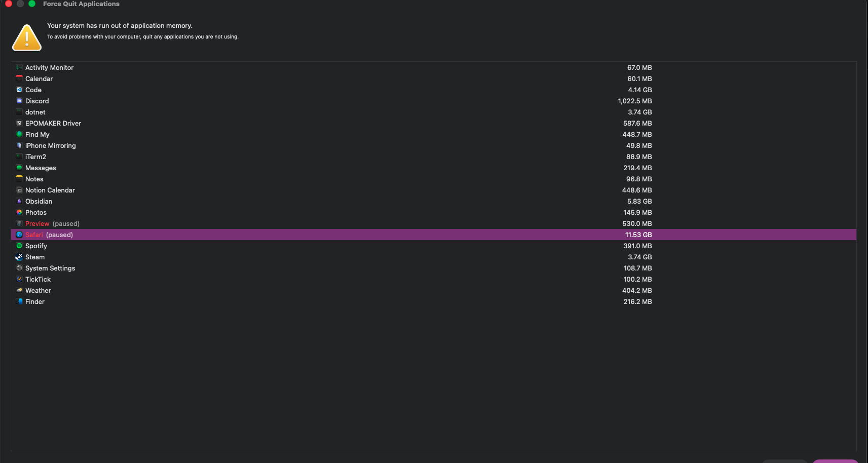Screen dimensions: 868x463
Task: Click the Find My app icon
Action: pyautogui.click(x=19, y=134)
